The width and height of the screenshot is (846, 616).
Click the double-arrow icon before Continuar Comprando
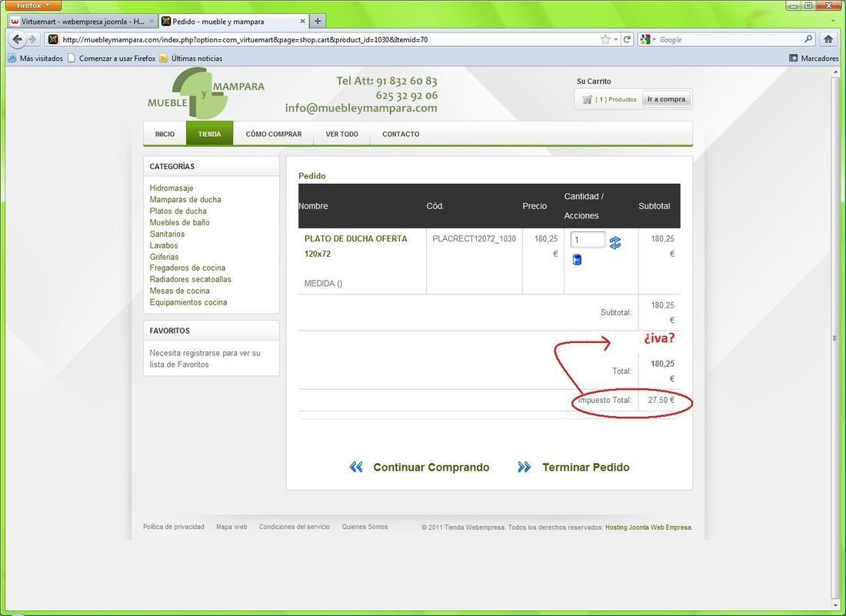click(356, 467)
